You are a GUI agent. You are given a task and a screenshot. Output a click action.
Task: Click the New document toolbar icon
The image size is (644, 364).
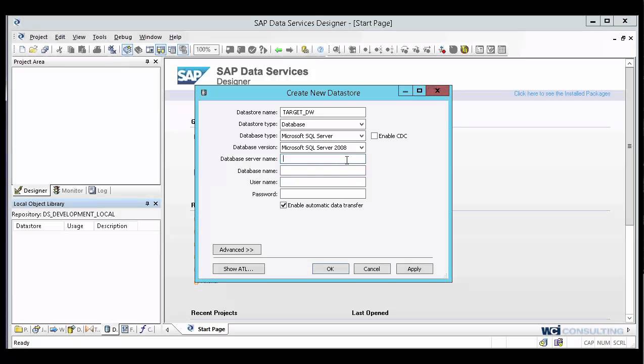point(22,50)
